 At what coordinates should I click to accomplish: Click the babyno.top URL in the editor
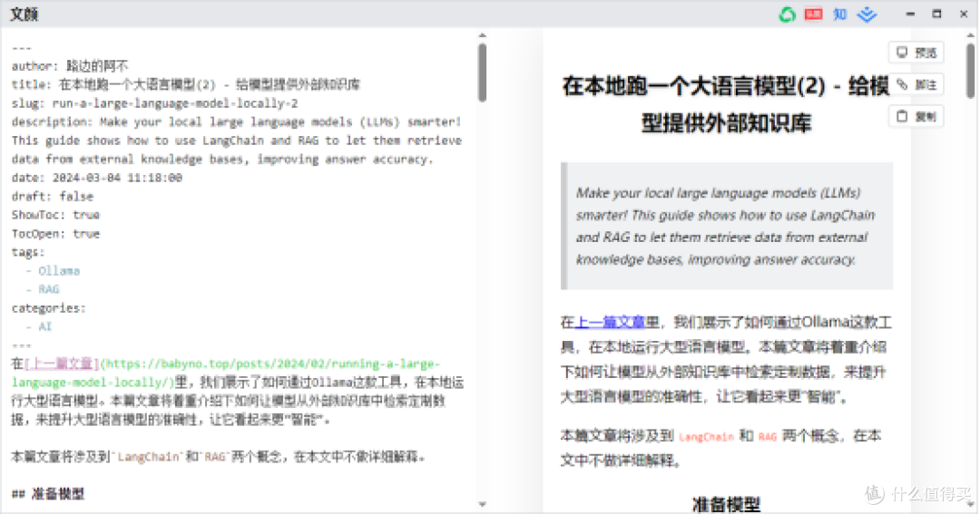click(225, 373)
